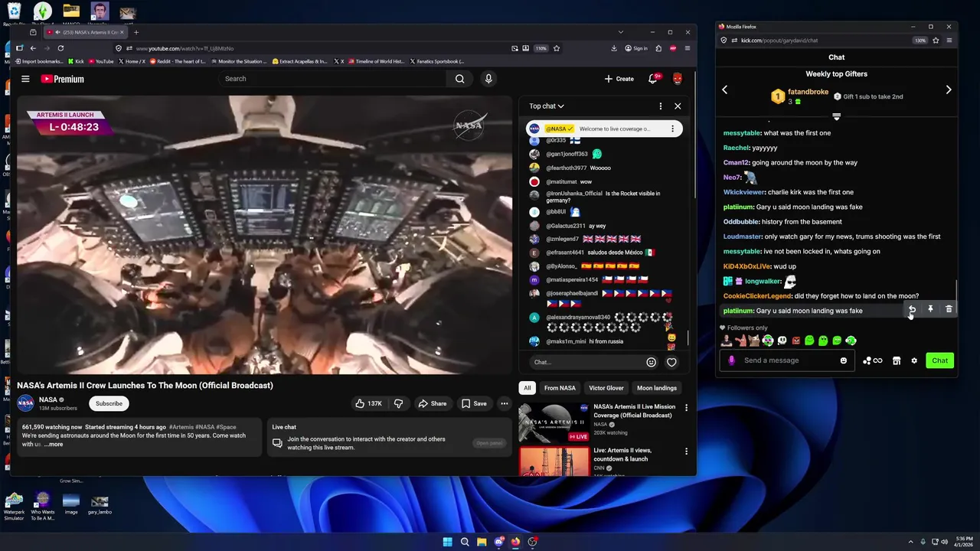Open the YouTube account avatar menu

[x=678, y=79]
